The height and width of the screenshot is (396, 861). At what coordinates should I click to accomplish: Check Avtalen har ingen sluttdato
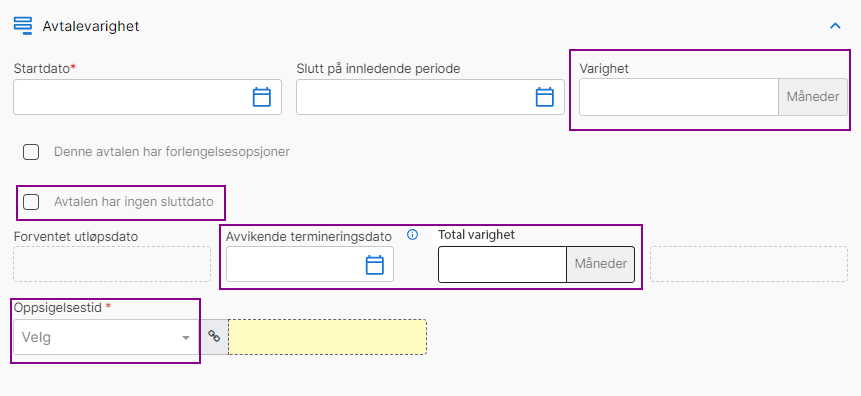pyautogui.click(x=31, y=202)
